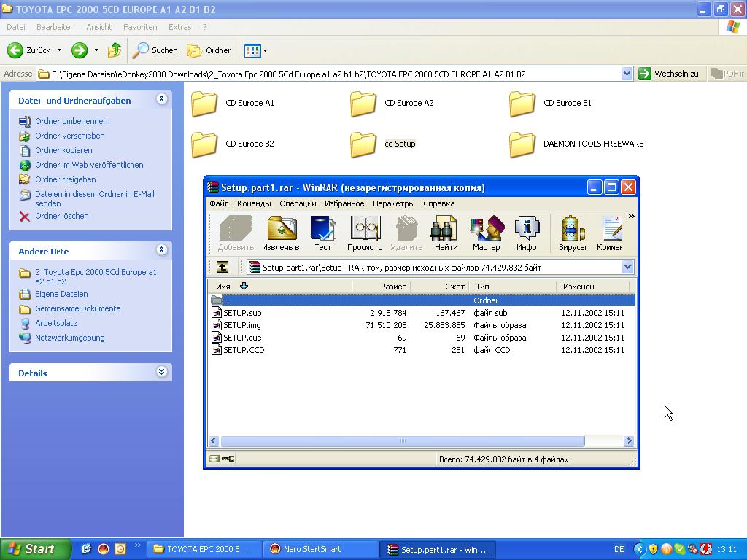The image size is (747, 560).
Task: Select CD Europe B1 folder
Action: click(551, 104)
